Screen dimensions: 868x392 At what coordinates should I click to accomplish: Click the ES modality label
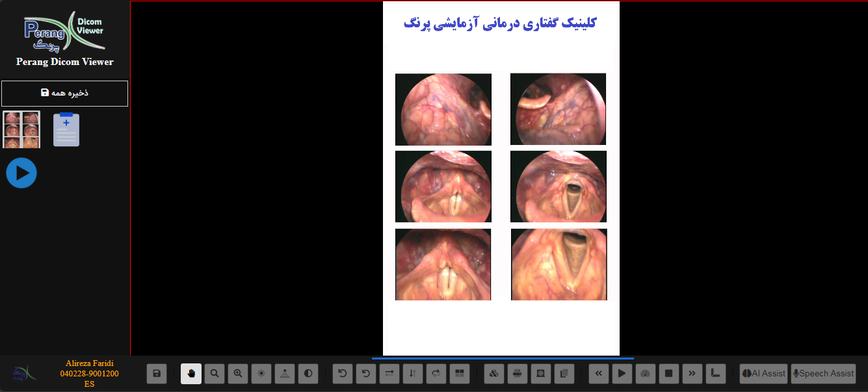point(90,384)
